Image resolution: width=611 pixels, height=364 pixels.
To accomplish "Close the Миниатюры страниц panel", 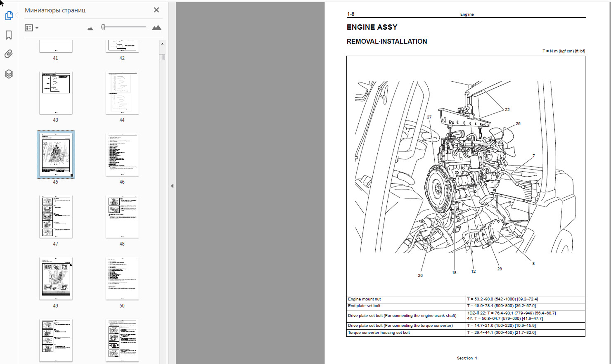I will (156, 10).
